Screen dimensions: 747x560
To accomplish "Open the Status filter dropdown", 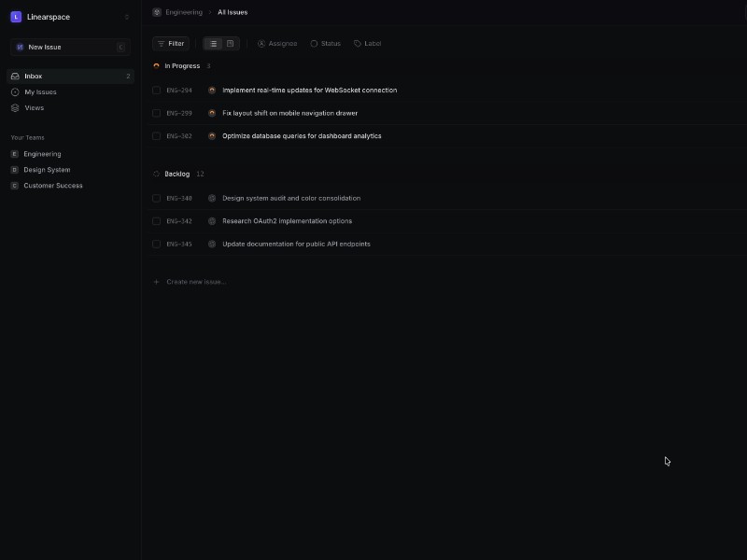I will click(326, 43).
